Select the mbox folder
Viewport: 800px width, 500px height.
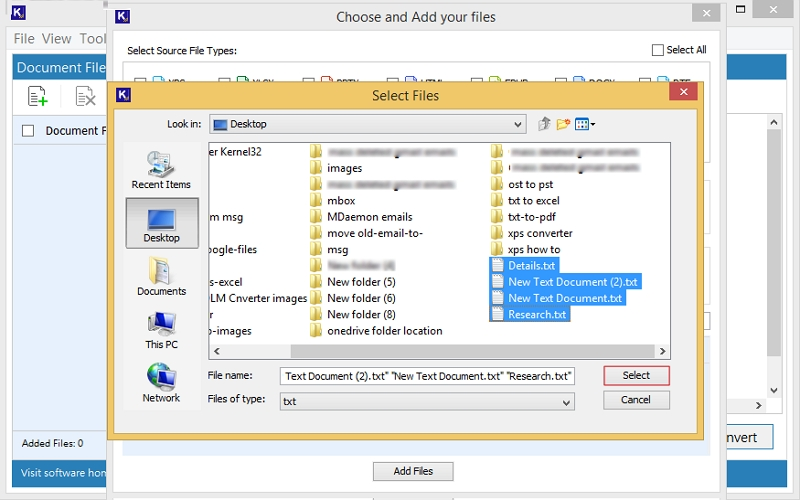click(x=333, y=201)
